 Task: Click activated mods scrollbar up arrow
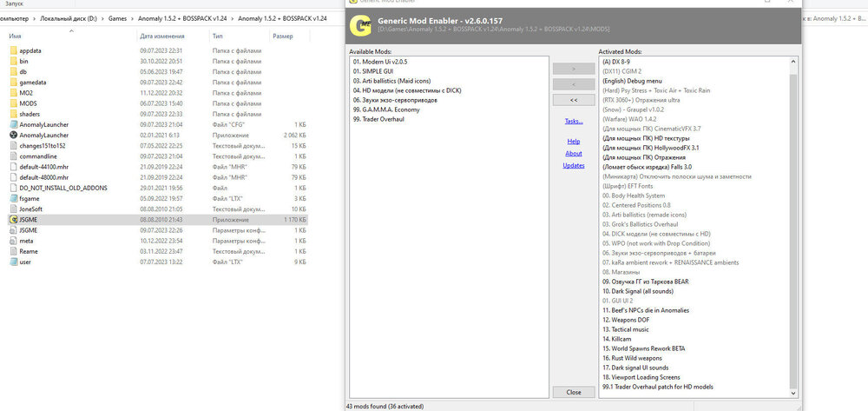click(x=793, y=62)
